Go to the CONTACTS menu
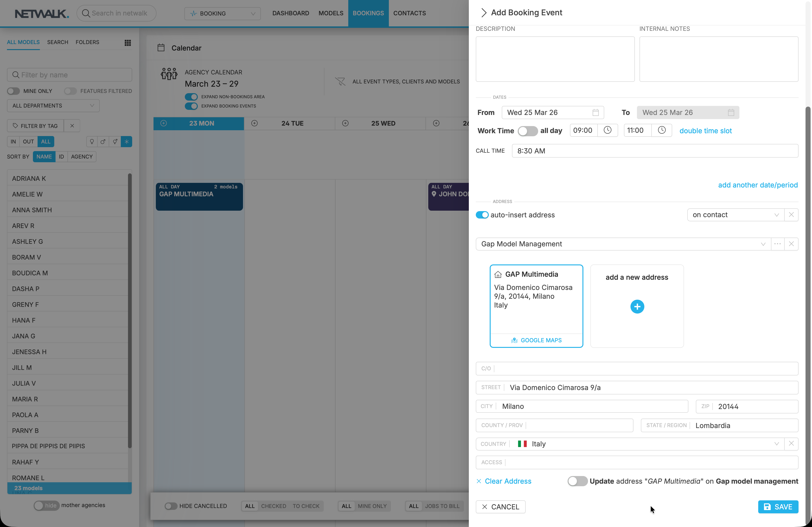Viewport: 812px width, 527px height. coord(409,13)
